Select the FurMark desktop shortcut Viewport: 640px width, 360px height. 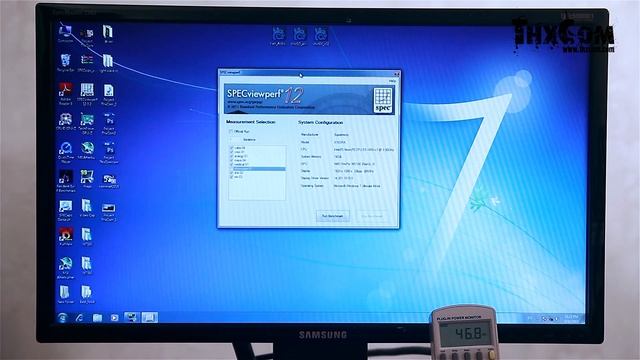point(66,237)
